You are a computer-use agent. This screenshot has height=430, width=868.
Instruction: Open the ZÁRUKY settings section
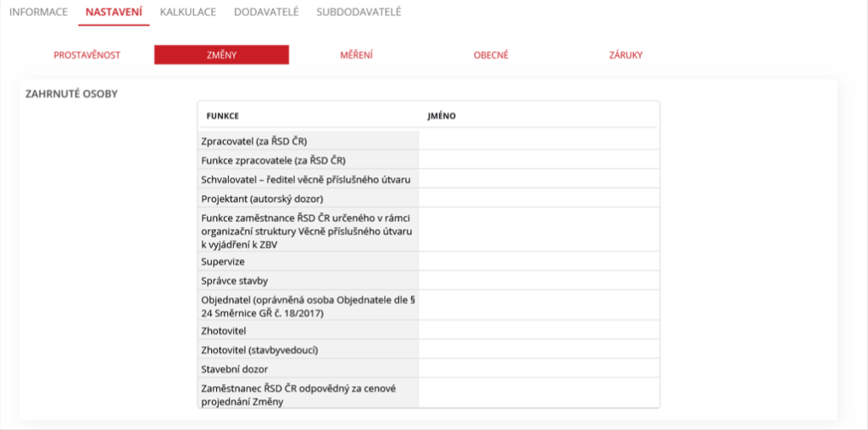[x=626, y=55]
